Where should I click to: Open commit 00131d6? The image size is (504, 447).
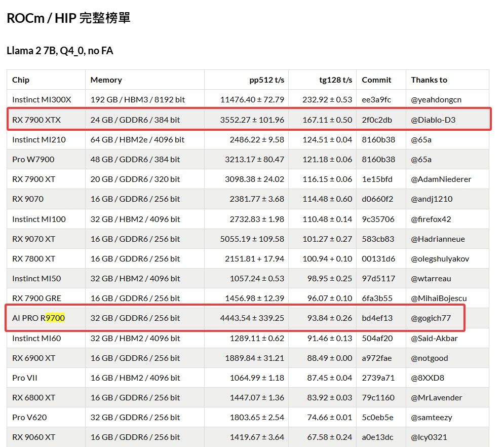[x=378, y=259]
